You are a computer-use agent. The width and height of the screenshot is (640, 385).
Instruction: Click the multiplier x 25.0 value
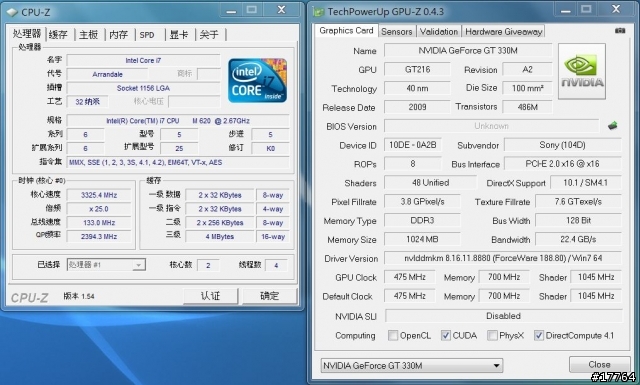click(x=99, y=209)
